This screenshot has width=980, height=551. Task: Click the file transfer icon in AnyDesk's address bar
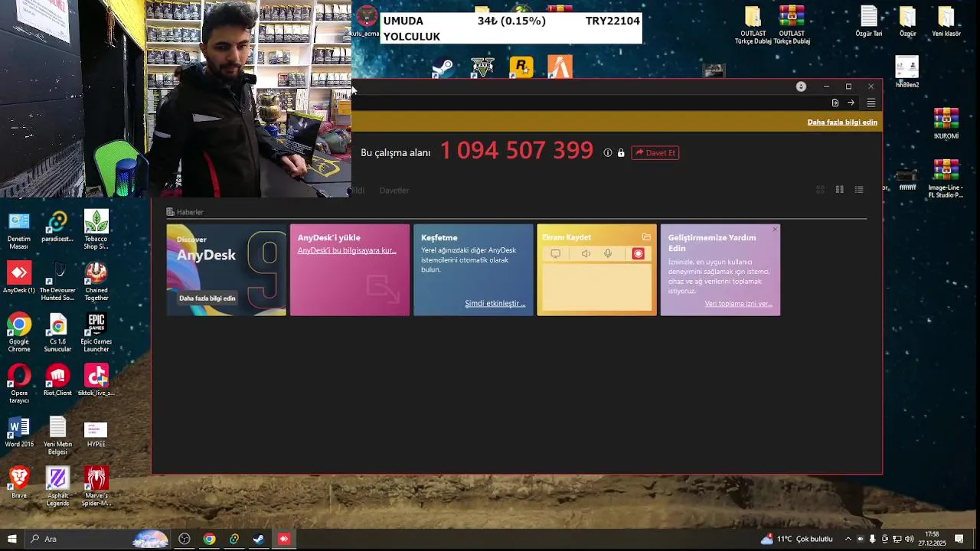(835, 103)
